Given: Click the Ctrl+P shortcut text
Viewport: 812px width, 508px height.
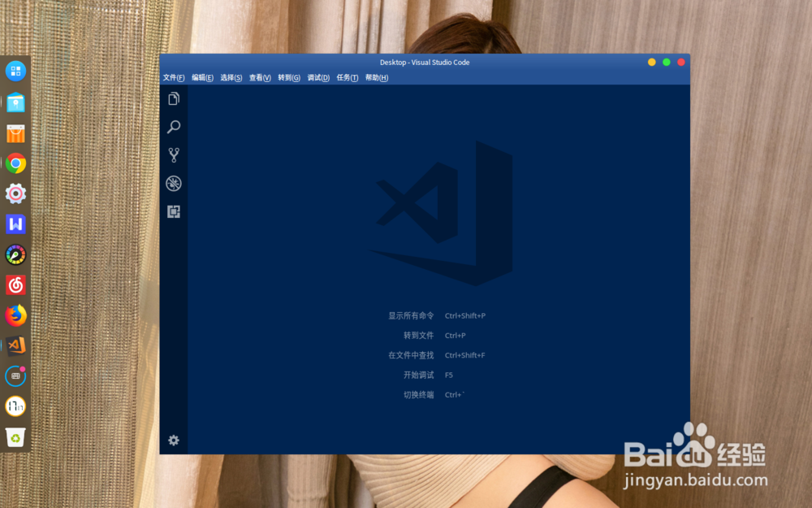Looking at the screenshot, I should (x=456, y=336).
